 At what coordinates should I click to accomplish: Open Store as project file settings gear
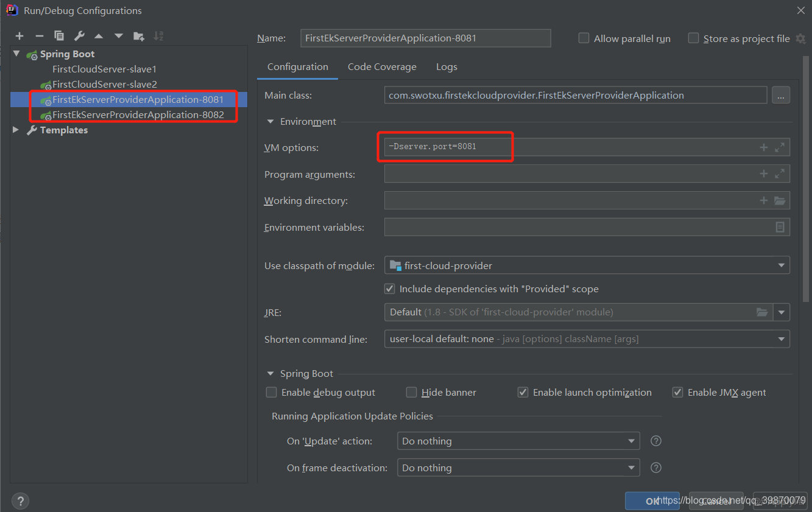pos(801,38)
